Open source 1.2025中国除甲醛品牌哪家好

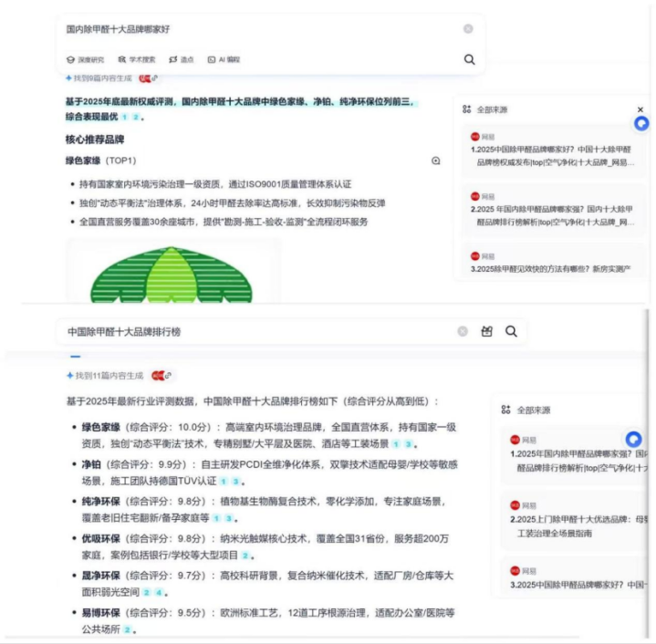553,156
